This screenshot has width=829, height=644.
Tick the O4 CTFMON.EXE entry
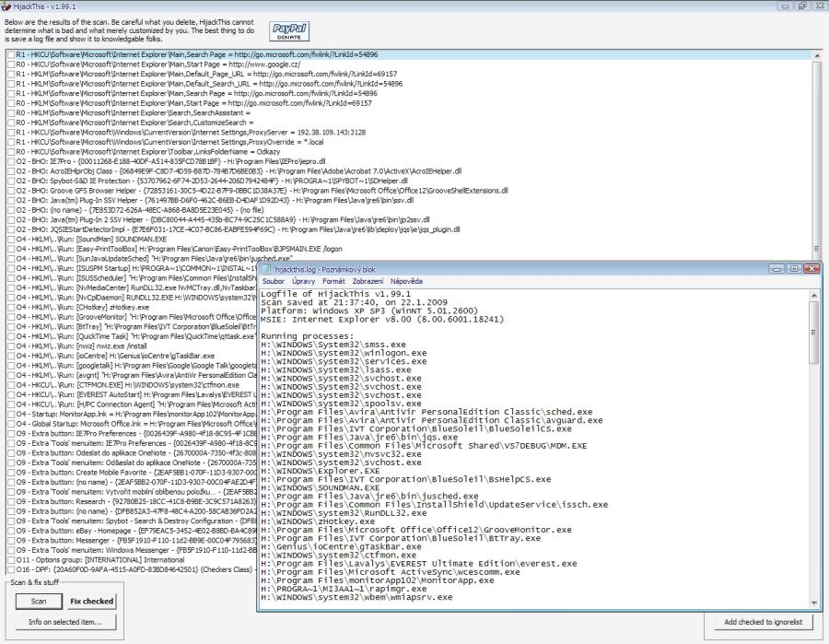point(11,385)
